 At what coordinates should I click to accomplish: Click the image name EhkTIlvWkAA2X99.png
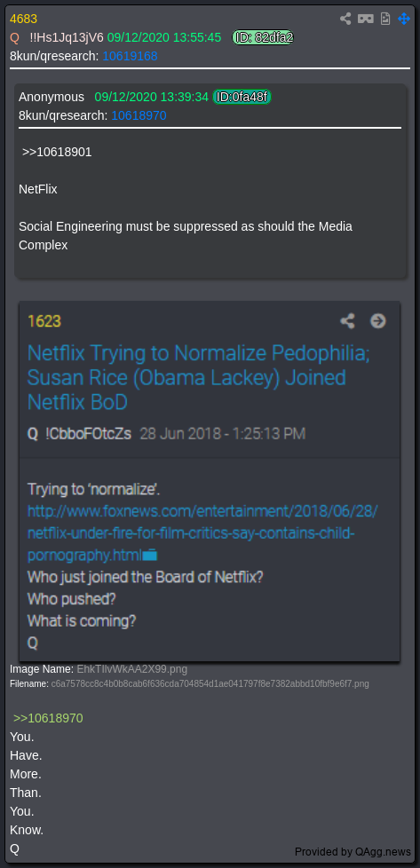[x=132, y=669]
